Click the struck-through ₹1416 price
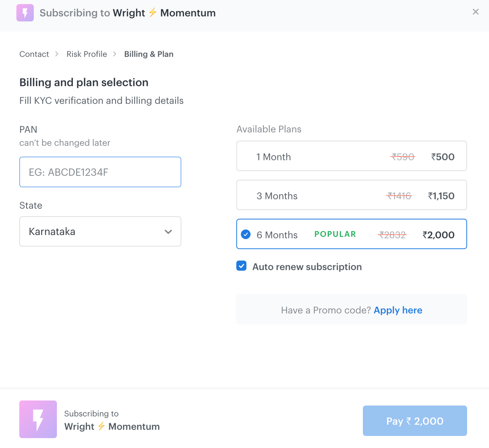This screenshot has width=489, height=448. [x=399, y=196]
